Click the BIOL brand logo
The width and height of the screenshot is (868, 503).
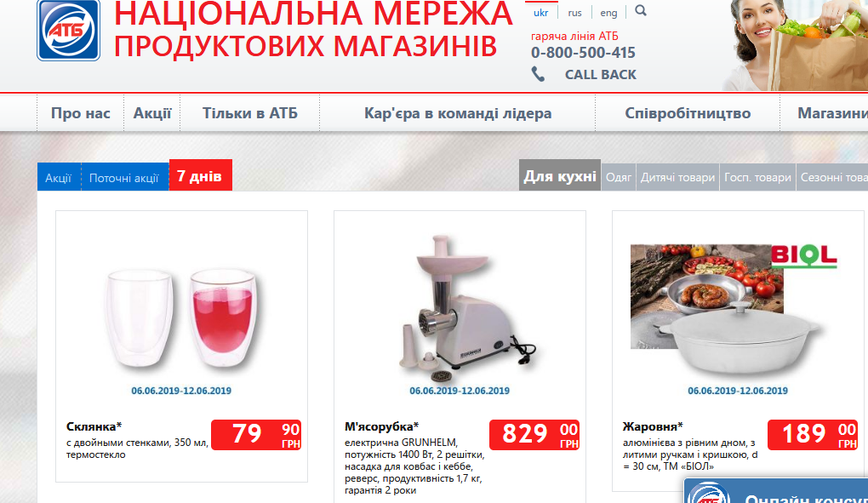tap(804, 256)
